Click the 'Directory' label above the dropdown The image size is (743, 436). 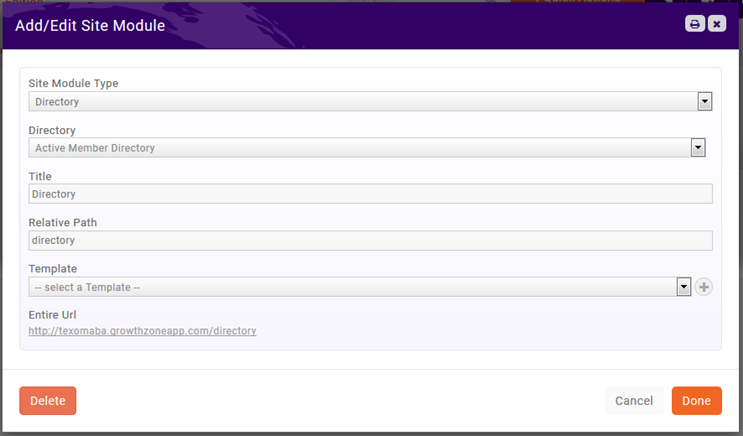tap(52, 130)
